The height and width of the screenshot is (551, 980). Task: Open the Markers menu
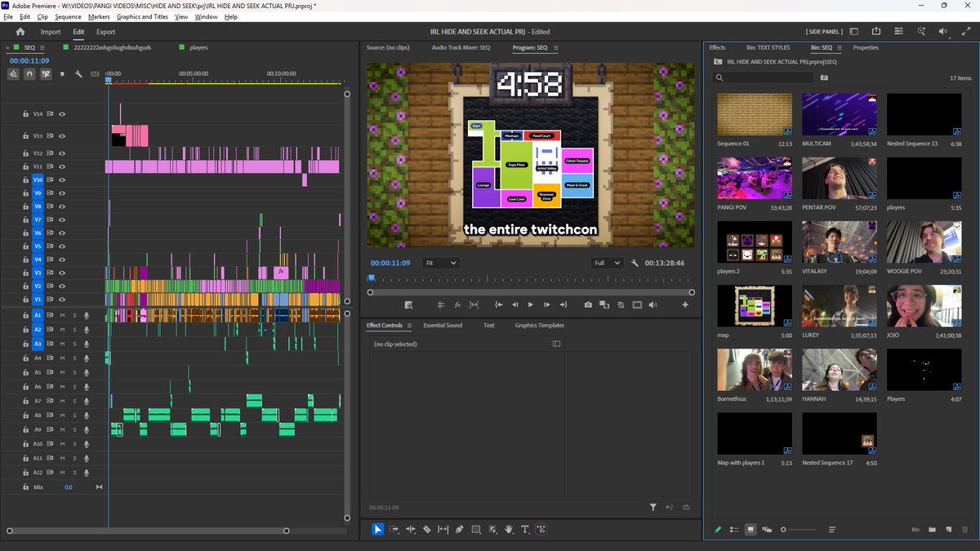99,16
